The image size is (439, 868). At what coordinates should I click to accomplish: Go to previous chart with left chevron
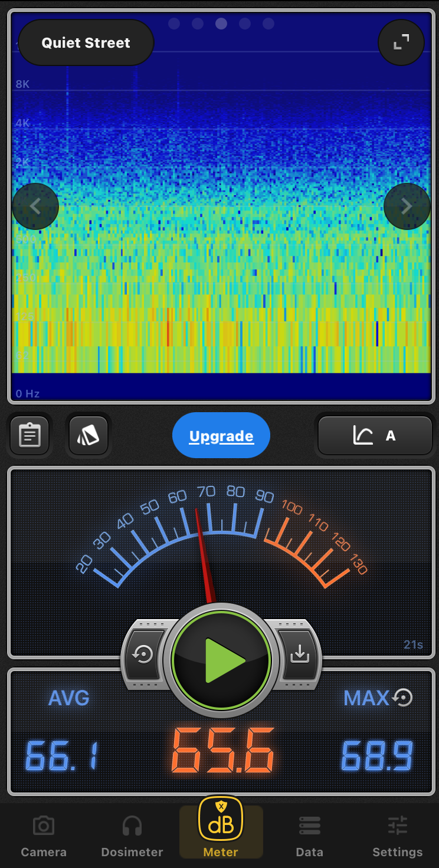(x=35, y=206)
